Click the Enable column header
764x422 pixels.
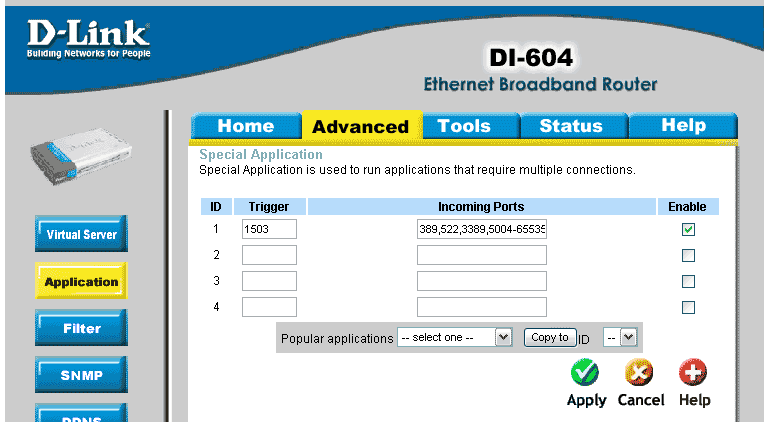point(687,207)
